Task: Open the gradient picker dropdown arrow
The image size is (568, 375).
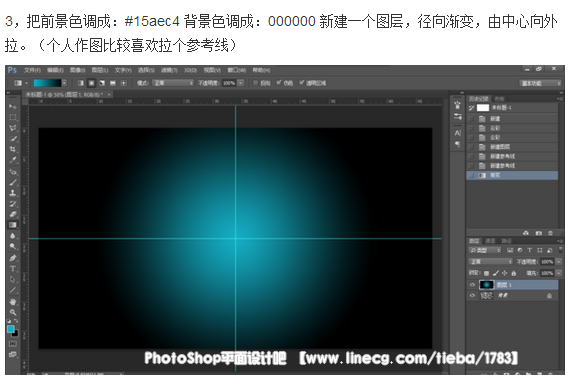Action: (64, 83)
